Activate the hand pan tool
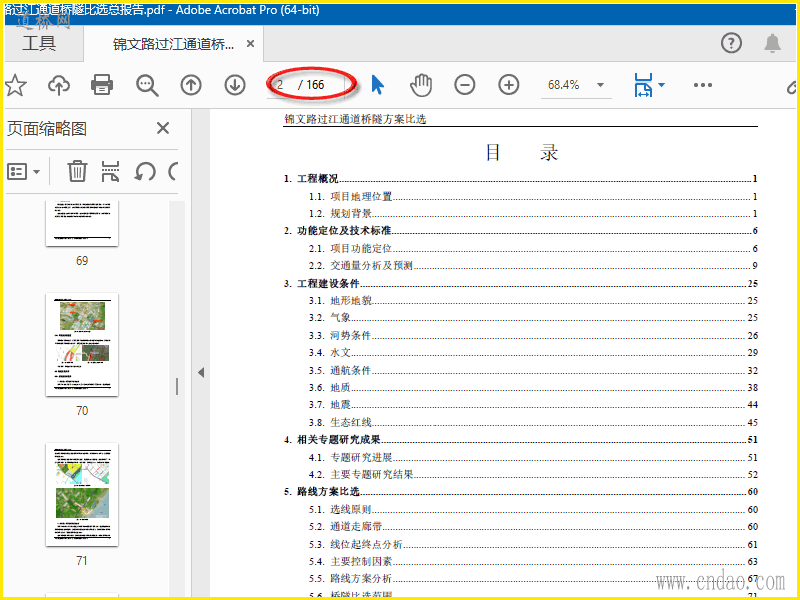This screenshot has width=800, height=600. pos(421,85)
